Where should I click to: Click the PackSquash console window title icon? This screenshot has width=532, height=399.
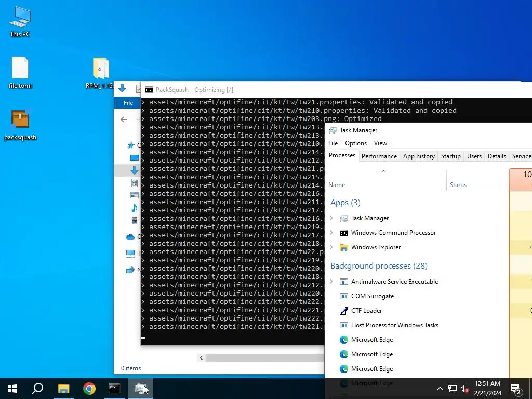(149, 90)
